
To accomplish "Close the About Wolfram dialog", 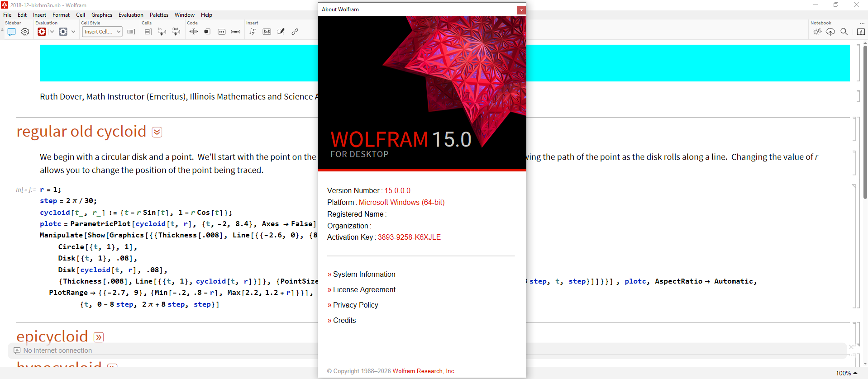I will point(521,10).
